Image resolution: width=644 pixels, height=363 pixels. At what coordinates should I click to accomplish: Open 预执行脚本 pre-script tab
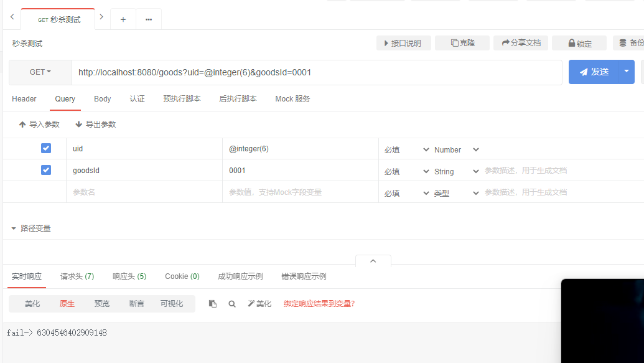(182, 98)
